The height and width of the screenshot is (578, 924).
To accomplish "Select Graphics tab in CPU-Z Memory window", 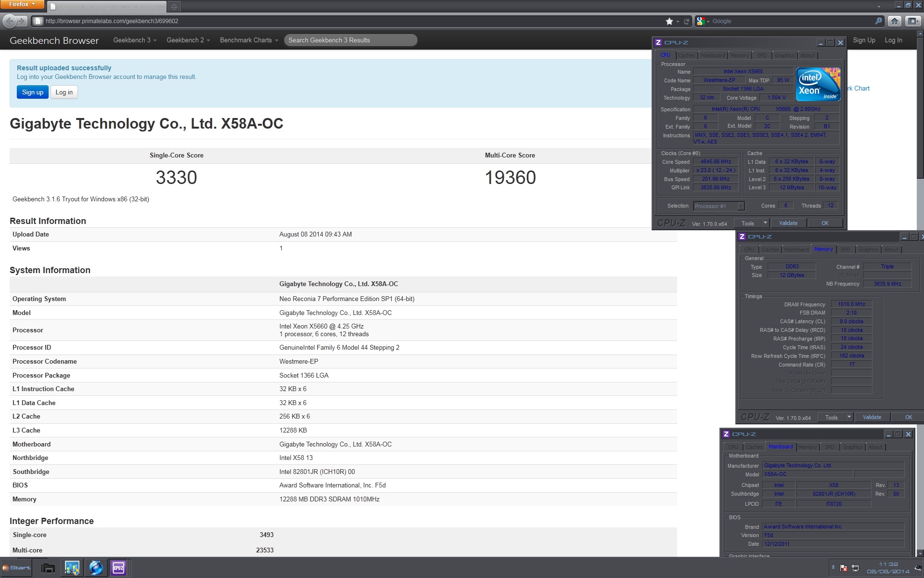I will [868, 250].
